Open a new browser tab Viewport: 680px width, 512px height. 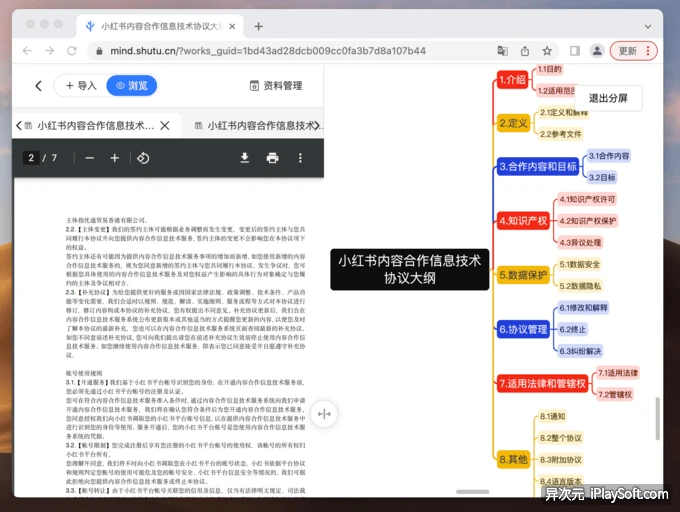258,26
